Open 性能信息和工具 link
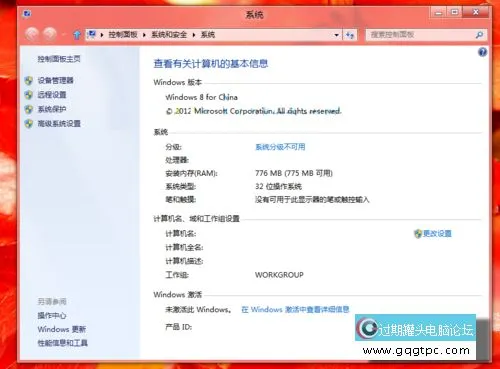The height and width of the screenshot is (369, 500). [x=62, y=343]
